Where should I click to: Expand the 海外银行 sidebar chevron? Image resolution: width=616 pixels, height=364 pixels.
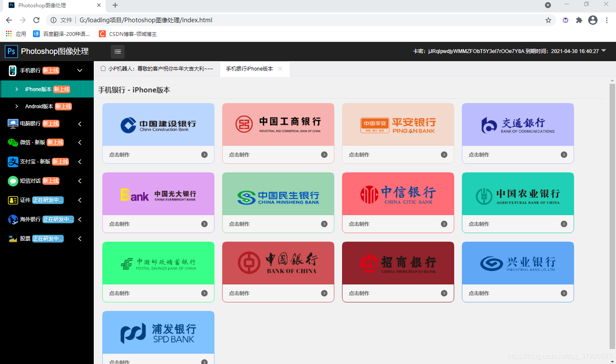[x=80, y=219]
